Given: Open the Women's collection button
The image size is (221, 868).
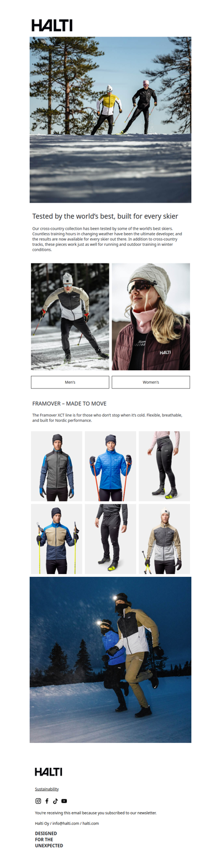Looking at the screenshot, I should coord(151,382).
